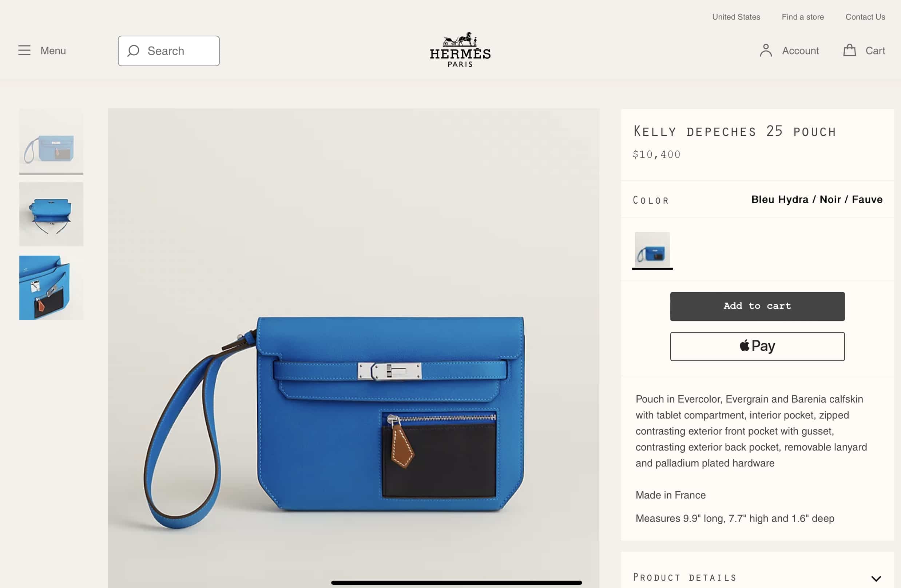This screenshot has width=901, height=588.
Task: Select the Bleu Hydra color swatch
Action: (x=652, y=250)
